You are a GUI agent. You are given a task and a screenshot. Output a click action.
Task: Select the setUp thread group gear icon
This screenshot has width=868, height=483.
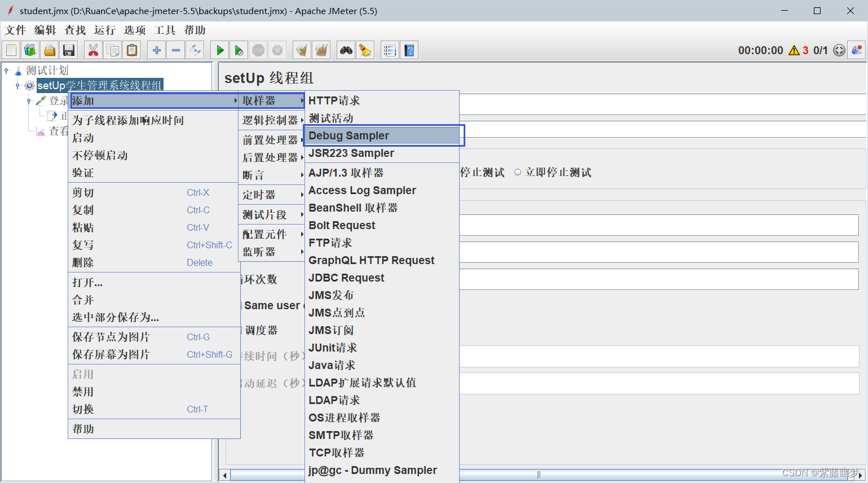click(x=29, y=85)
